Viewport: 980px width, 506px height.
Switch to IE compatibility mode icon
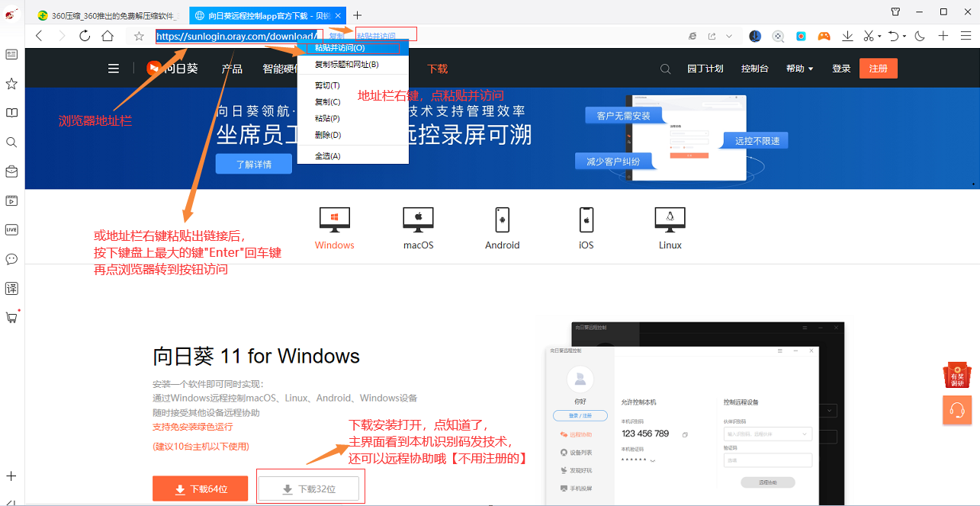[692, 36]
